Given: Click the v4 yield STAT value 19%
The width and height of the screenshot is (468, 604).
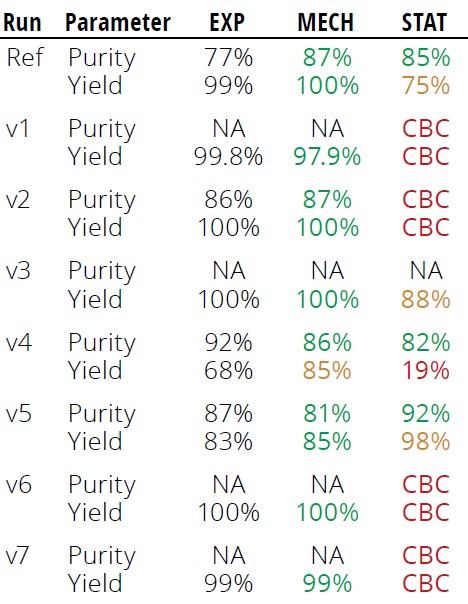Looking at the screenshot, I should [426, 370].
